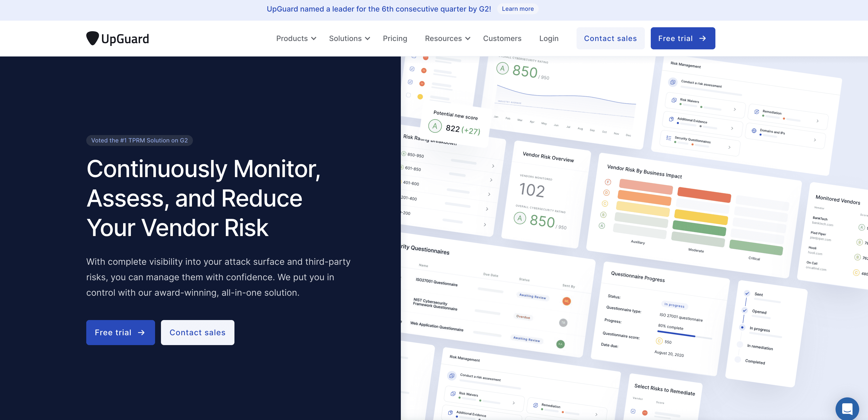Click Customers in the navigation bar
The width and height of the screenshot is (868, 420).
502,38
